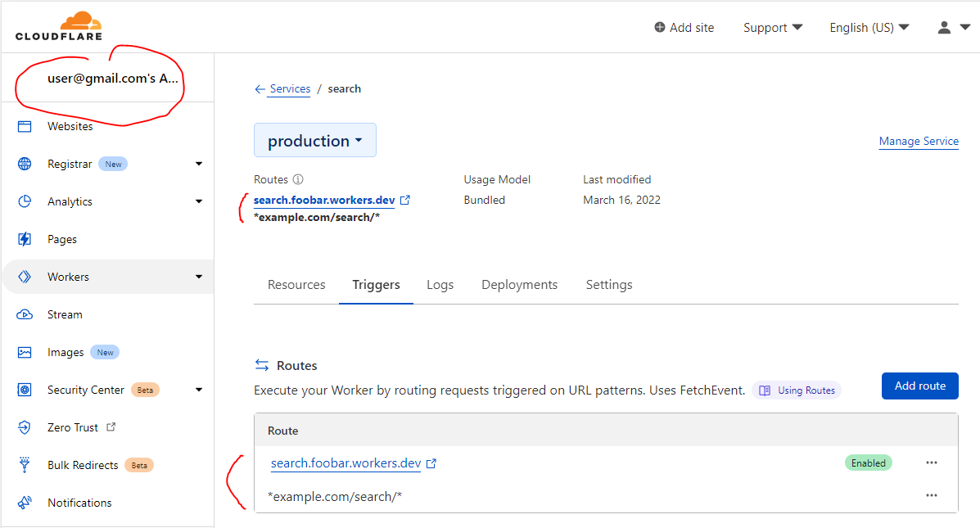Image resolution: width=980 pixels, height=528 pixels.
Task: Open the Settings tab
Action: tap(609, 285)
